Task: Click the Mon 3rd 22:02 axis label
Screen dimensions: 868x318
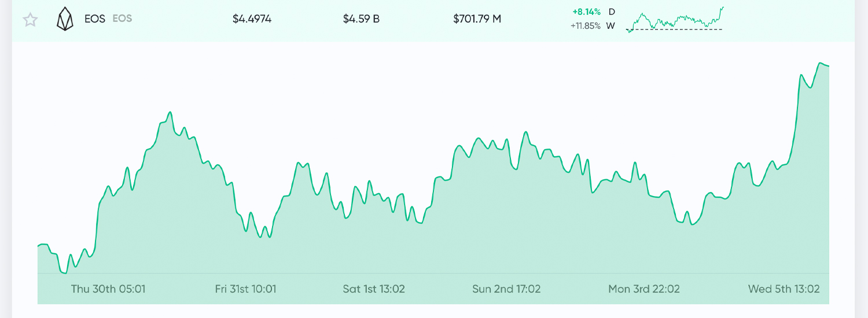Action: (x=644, y=289)
